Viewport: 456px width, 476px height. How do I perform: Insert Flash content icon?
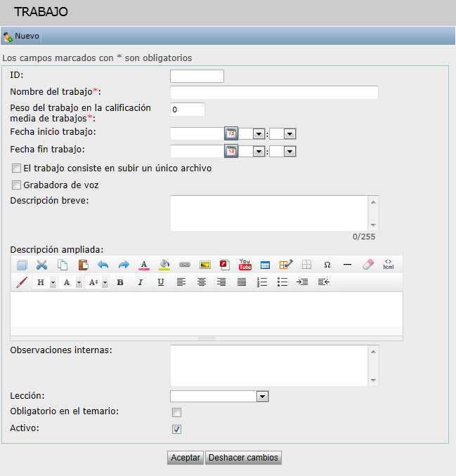(x=225, y=265)
